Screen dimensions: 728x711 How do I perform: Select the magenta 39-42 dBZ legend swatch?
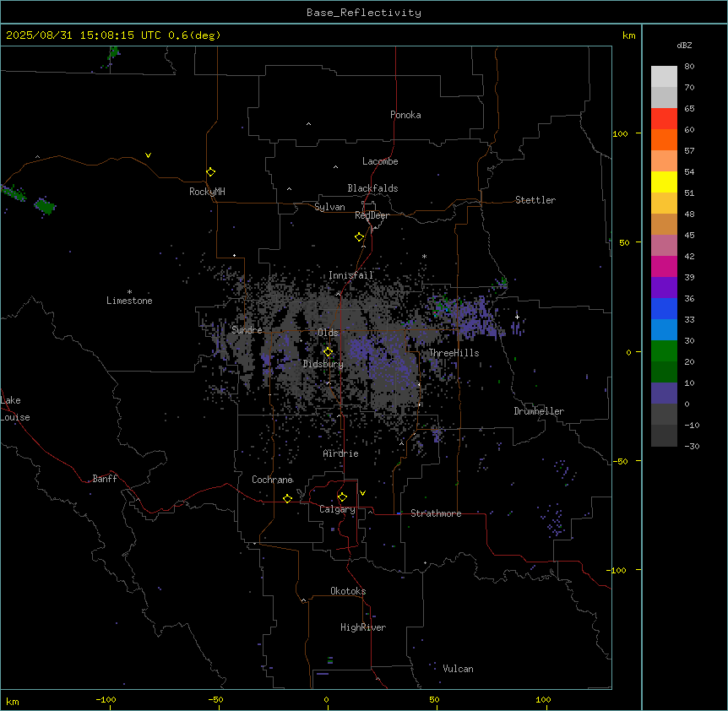(x=664, y=266)
